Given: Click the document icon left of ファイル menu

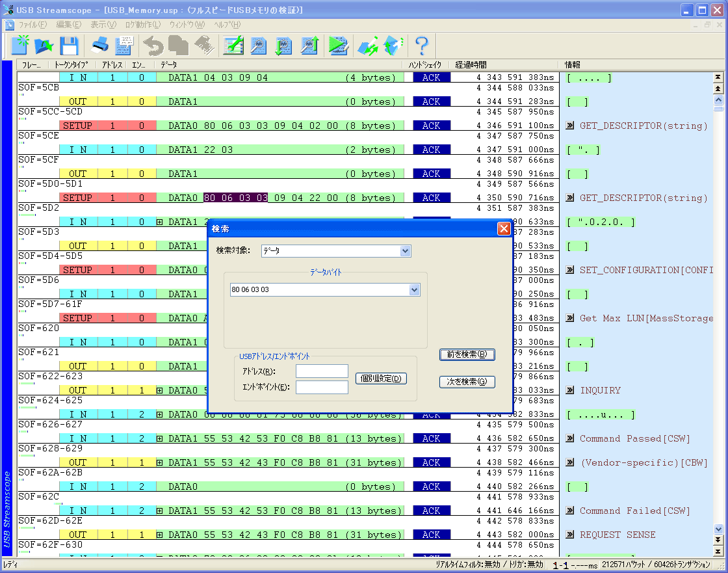Looking at the screenshot, I should (x=9, y=25).
